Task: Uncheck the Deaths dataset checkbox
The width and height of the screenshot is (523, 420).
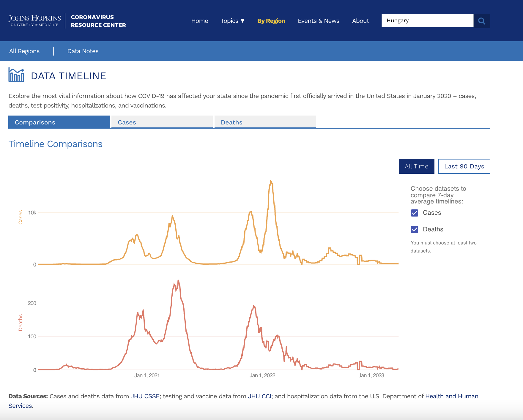Action: click(415, 230)
